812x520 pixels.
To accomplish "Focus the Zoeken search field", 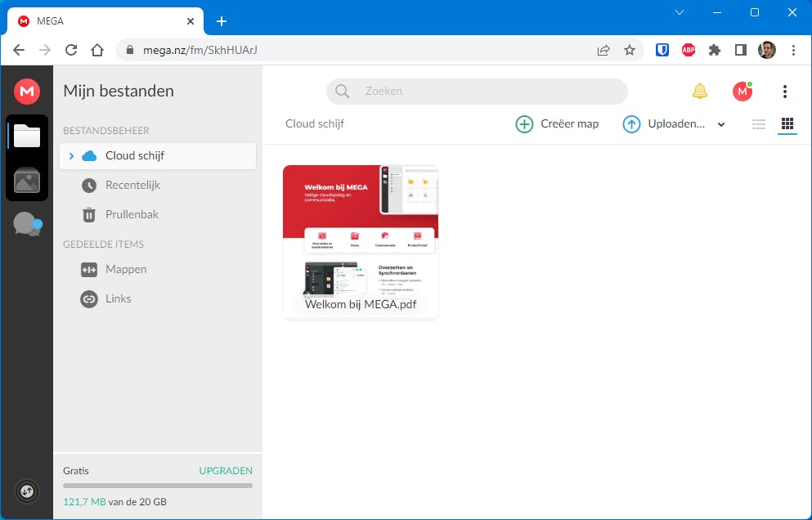I will click(477, 91).
